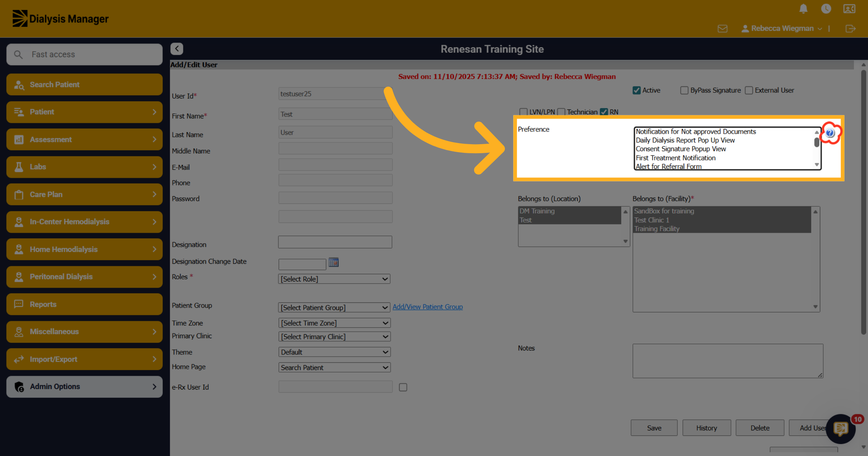The image size is (868, 456).
Task: Open the Assessment sidebar menu
Action: (84, 139)
